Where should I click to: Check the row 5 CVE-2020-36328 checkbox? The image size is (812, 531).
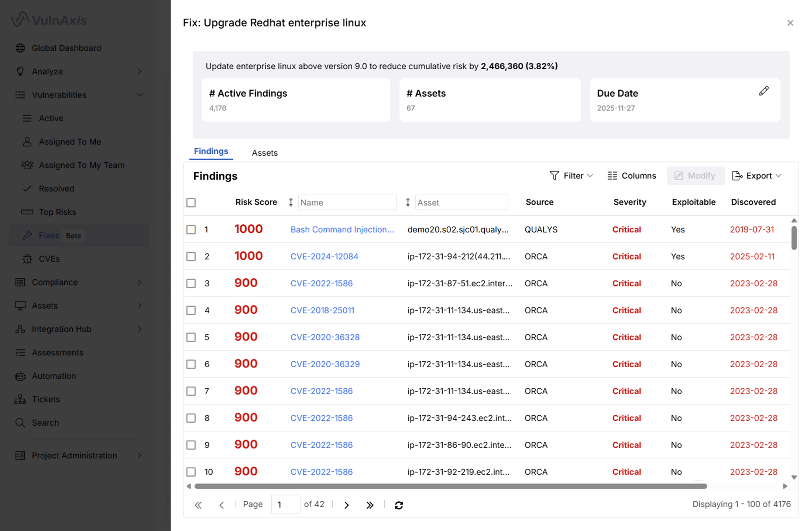point(191,338)
